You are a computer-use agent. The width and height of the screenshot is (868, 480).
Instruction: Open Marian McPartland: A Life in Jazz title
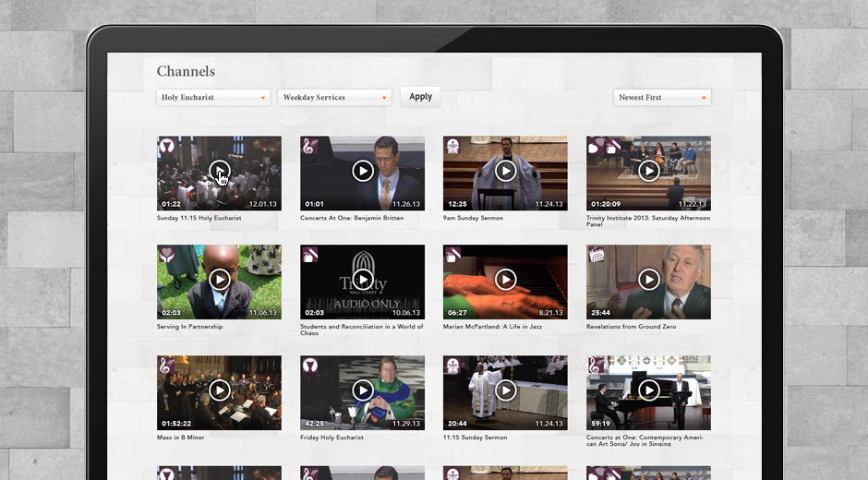[x=492, y=327]
